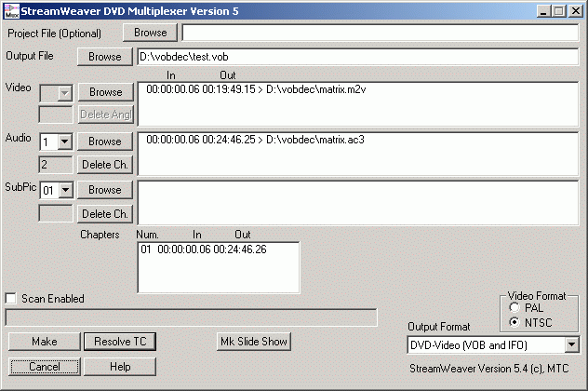Select the matrix.m2v video entry
The width and height of the screenshot is (588, 391).
tap(256, 89)
